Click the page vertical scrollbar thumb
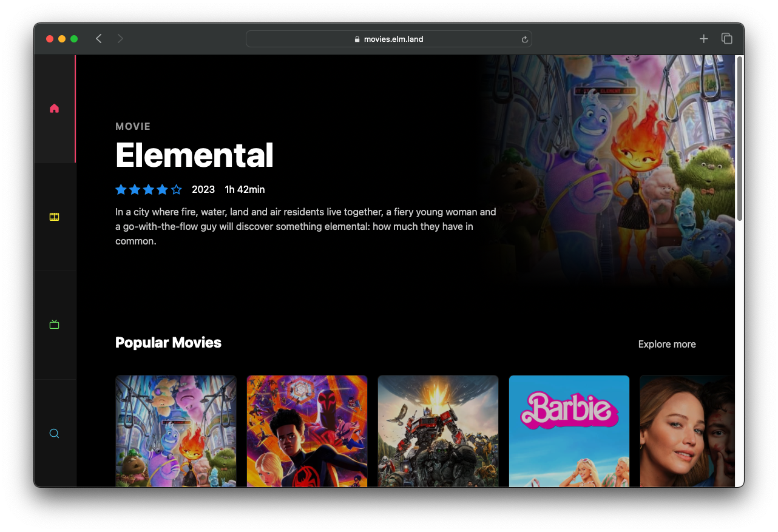 coord(739,138)
